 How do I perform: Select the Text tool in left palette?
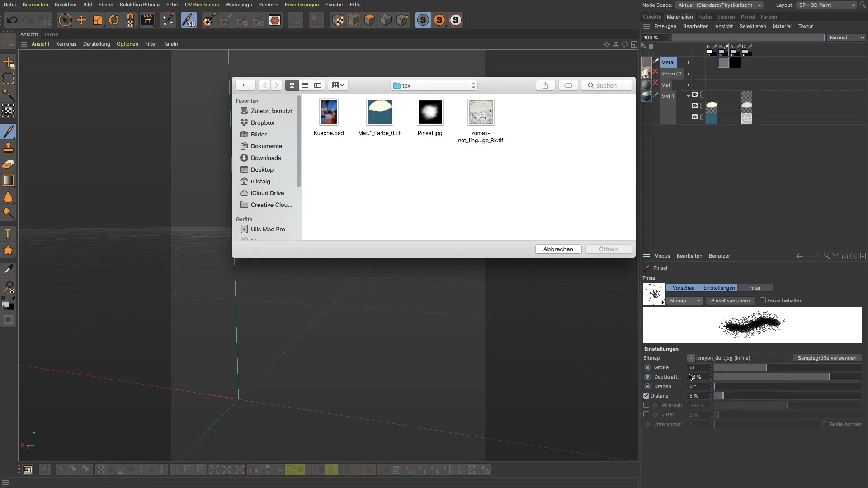8,234
